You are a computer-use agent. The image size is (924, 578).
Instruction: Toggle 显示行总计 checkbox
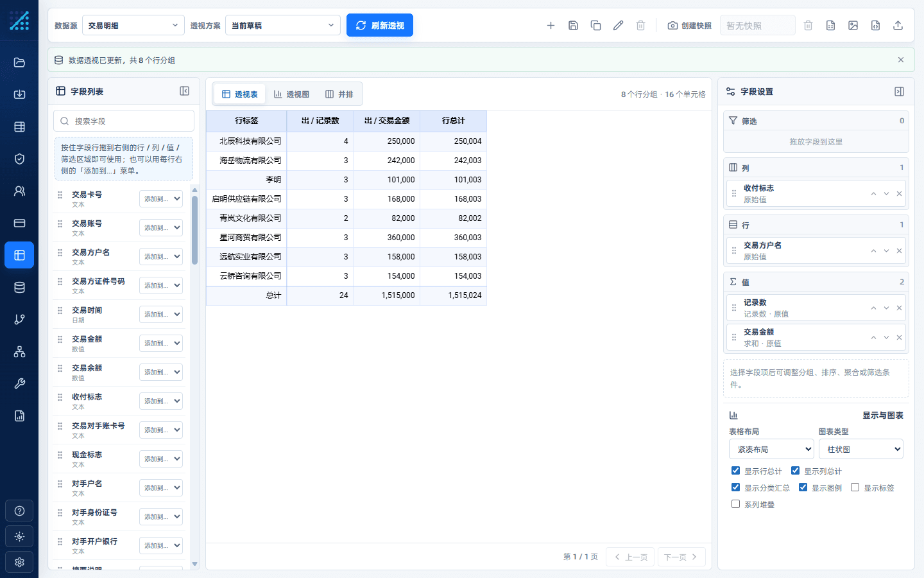735,471
